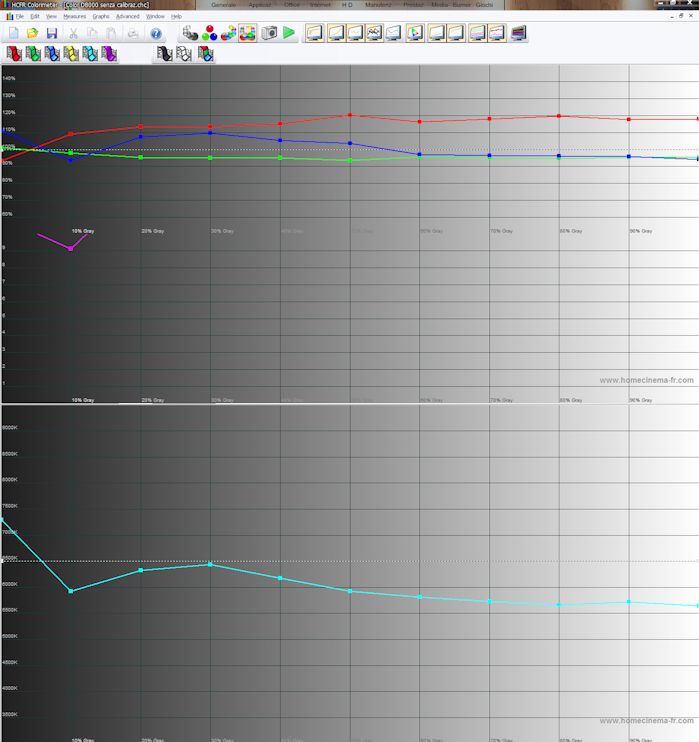Measure grayscale with the gray spheres icon
The width and height of the screenshot is (699, 742).
tap(190, 33)
